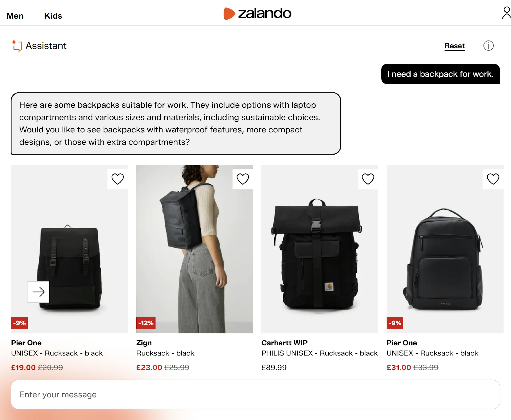View the Zign rucksack model photo
The height and width of the screenshot is (420, 511).
click(194, 249)
